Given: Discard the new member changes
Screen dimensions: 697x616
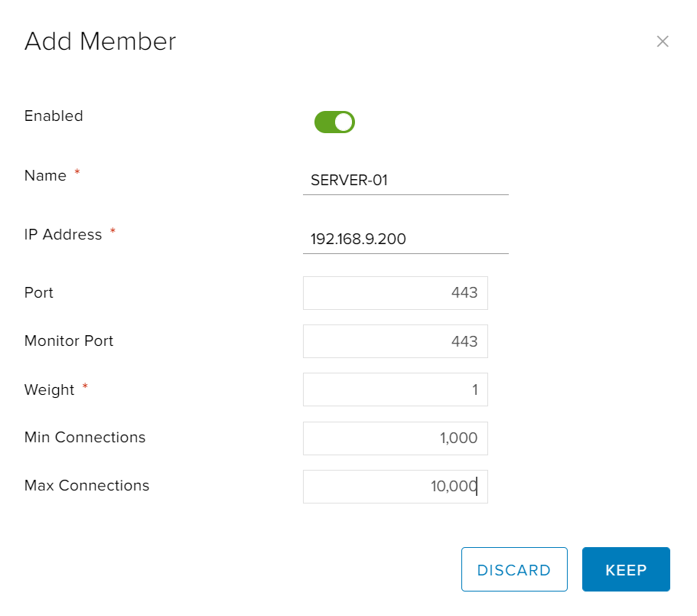Looking at the screenshot, I should (x=514, y=569).
